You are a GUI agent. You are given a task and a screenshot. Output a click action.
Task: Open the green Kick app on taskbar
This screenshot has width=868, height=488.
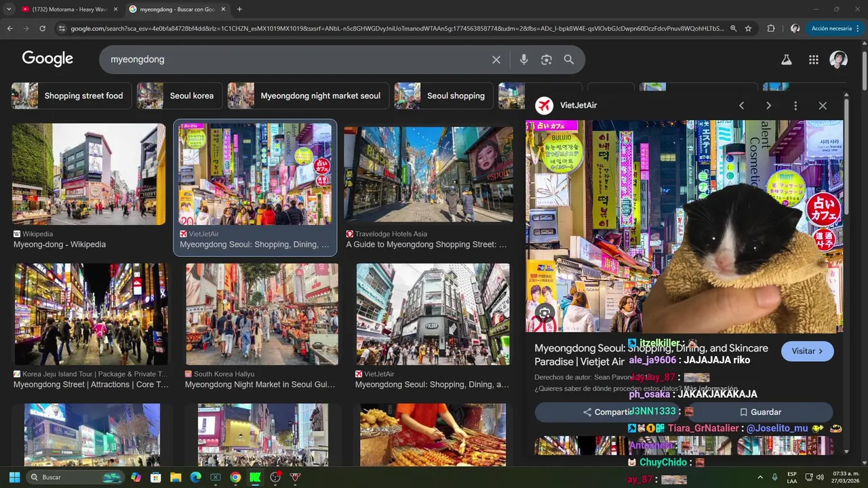click(255, 477)
